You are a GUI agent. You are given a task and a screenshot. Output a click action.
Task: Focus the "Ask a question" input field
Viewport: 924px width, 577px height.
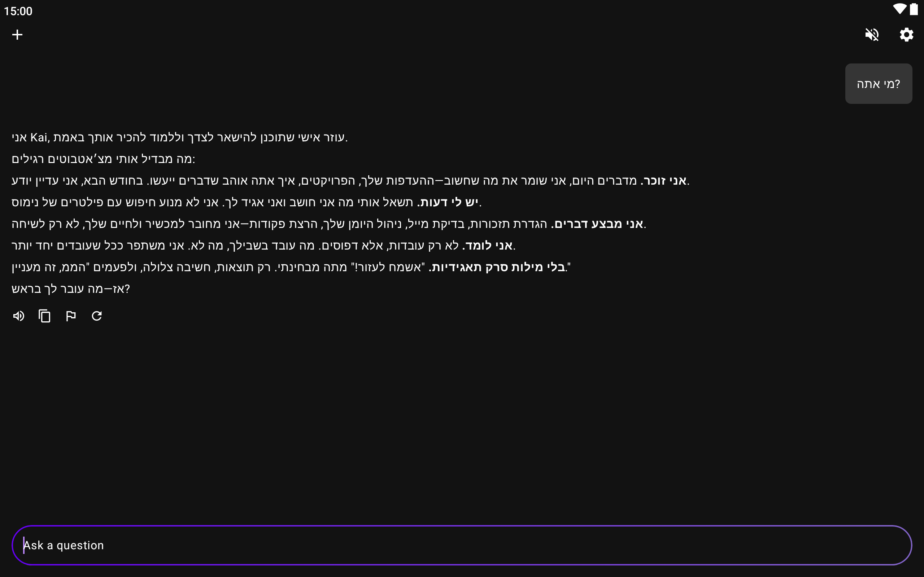(461, 545)
